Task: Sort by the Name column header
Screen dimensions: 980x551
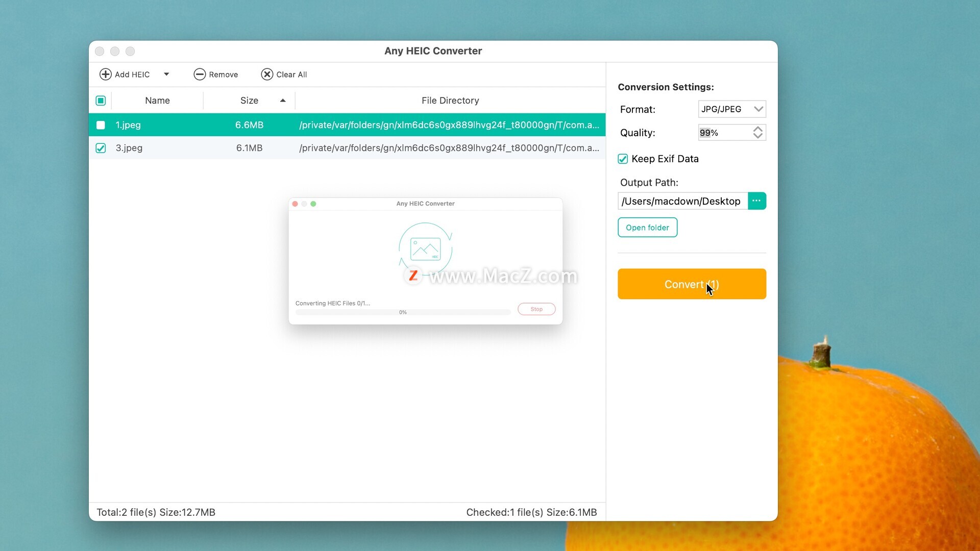Action: tap(157, 101)
